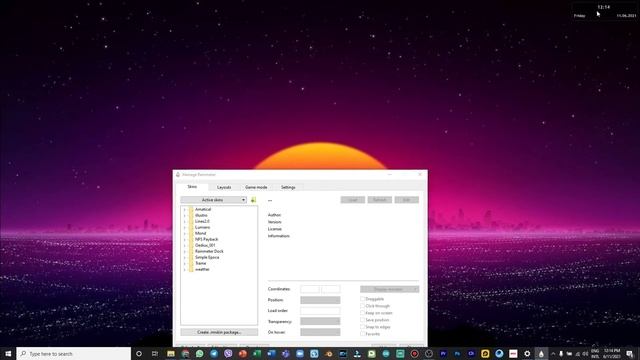Open Microsoft Teams from the taskbar

point(285,353)
